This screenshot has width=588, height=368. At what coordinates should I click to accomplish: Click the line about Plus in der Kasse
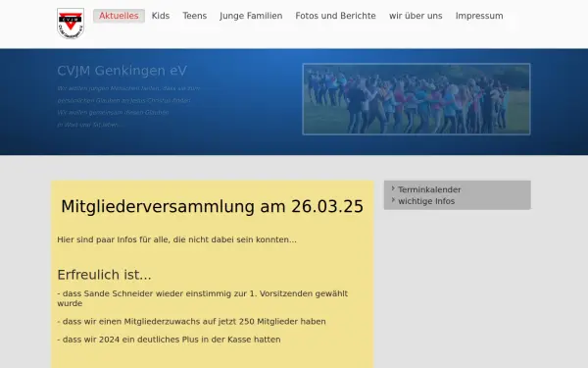click(x=169, y=340)
